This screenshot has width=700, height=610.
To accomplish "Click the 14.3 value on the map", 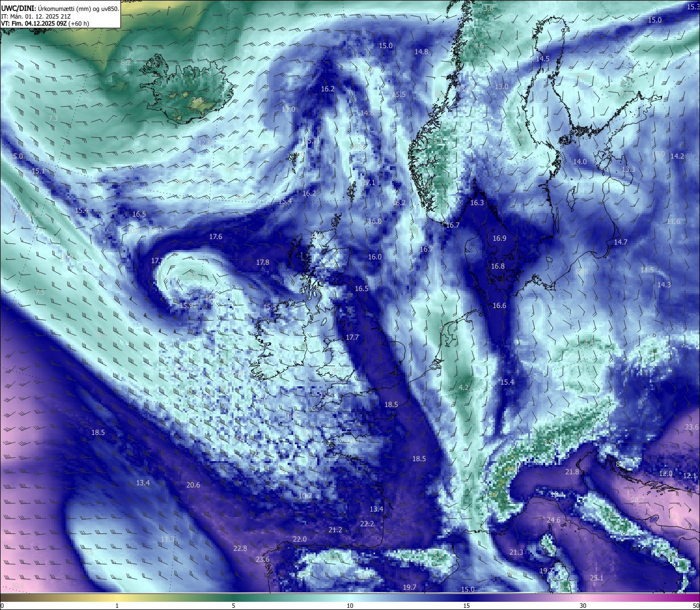I will (664, 285).
